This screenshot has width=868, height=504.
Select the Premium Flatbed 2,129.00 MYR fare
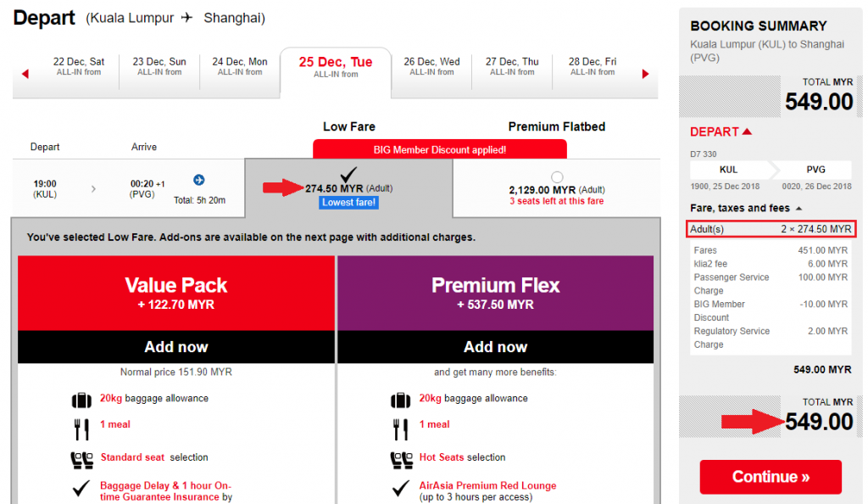[x=557, y=177]
